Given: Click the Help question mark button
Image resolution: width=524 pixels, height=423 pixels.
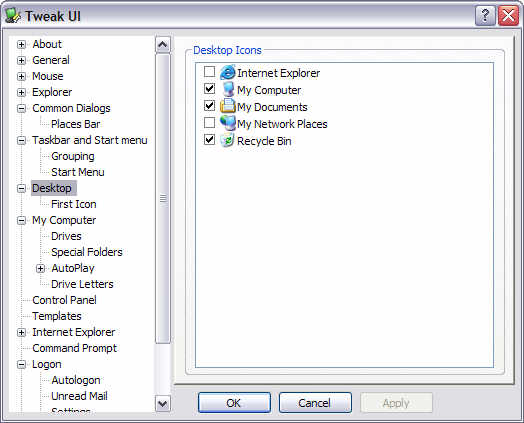Looking at the screenshot, I should [x=485, y=16].
